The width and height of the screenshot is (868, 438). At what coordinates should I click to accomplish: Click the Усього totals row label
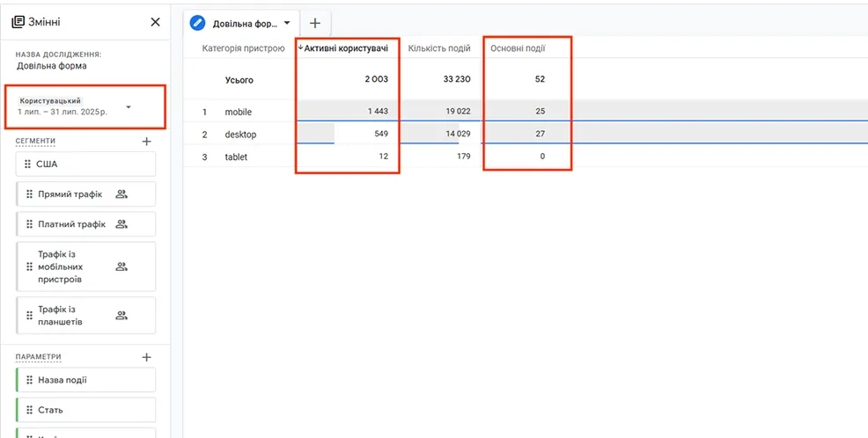click(239, 80)
